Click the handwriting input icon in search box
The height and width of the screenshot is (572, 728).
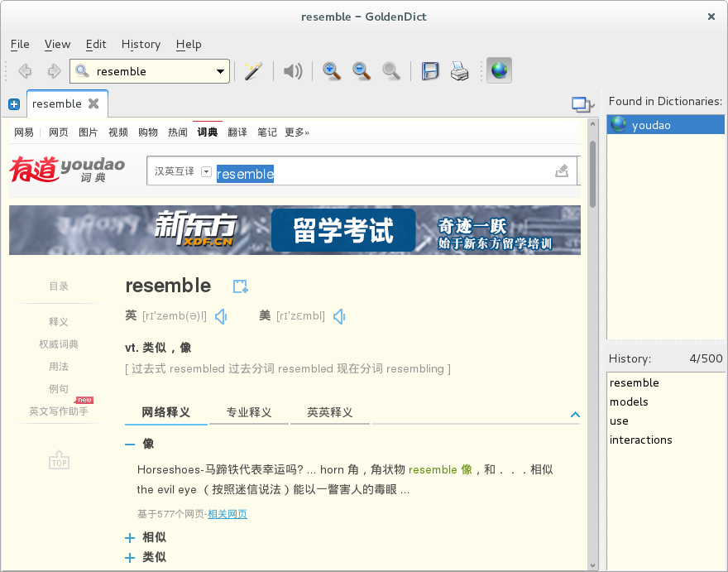562,171
